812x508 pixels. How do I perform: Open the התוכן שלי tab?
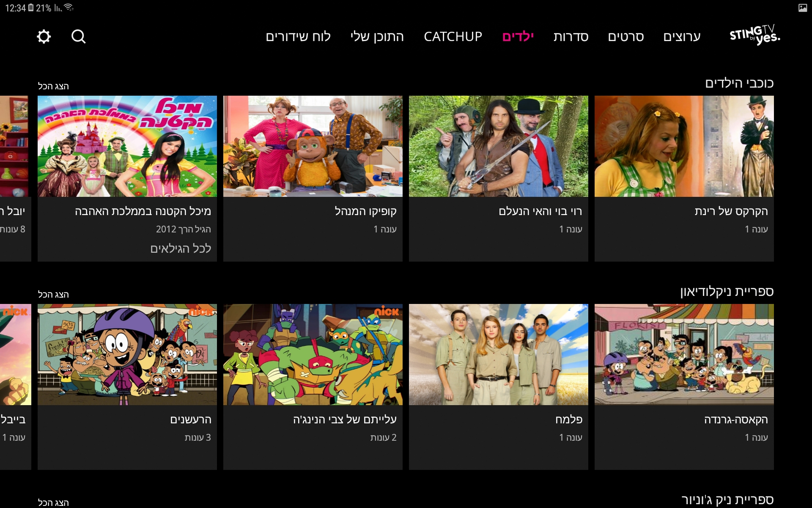tap(377, 36)
